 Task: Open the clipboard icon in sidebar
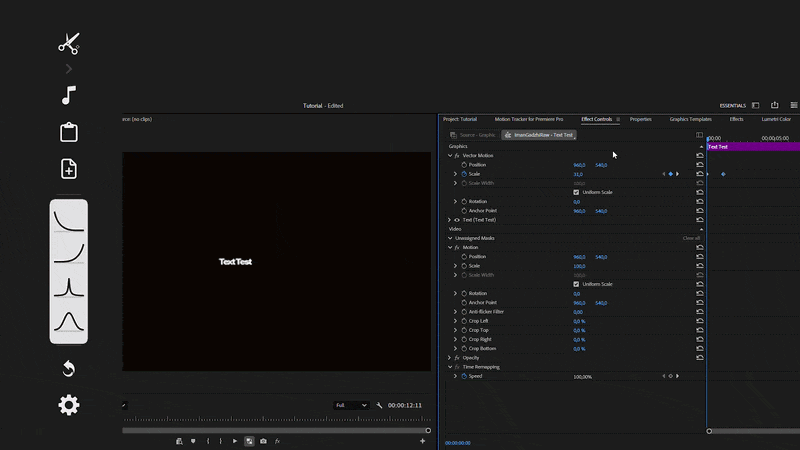click(69, 132)
